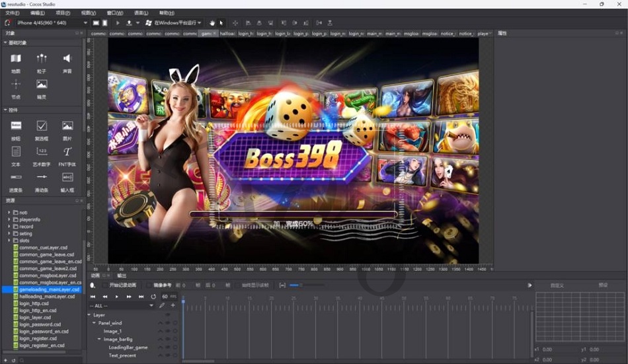
Task: Expand the playerinfo folder
Action: [x=9, y=219]
